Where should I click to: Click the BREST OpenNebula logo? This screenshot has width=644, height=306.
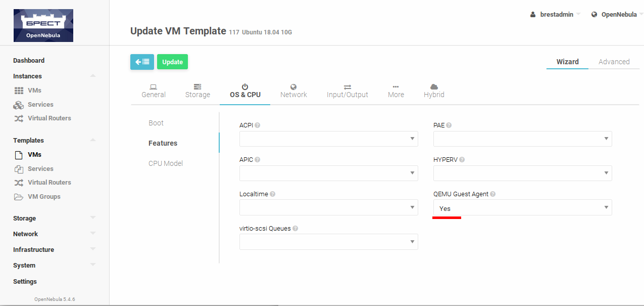coord(43,25)
